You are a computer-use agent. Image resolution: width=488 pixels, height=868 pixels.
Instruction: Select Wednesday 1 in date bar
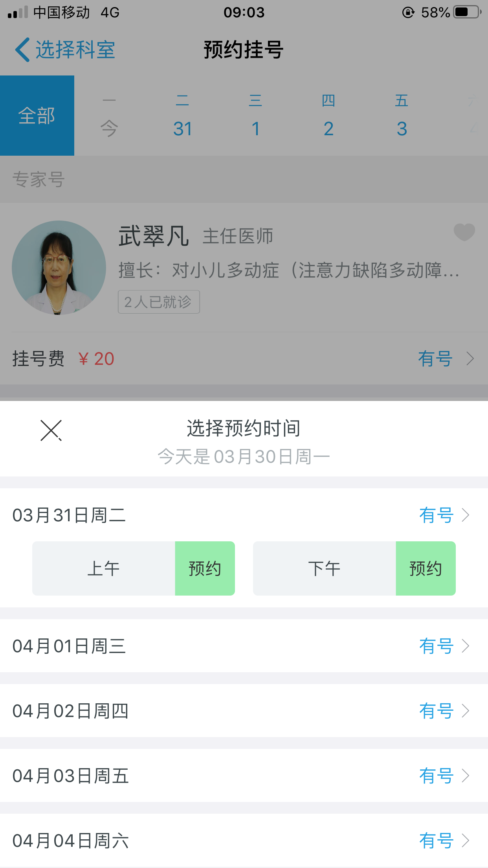click(255, 116)
